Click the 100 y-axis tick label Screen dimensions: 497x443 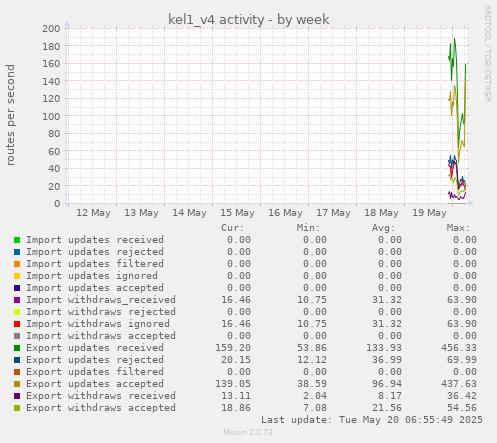coord(51,116)
